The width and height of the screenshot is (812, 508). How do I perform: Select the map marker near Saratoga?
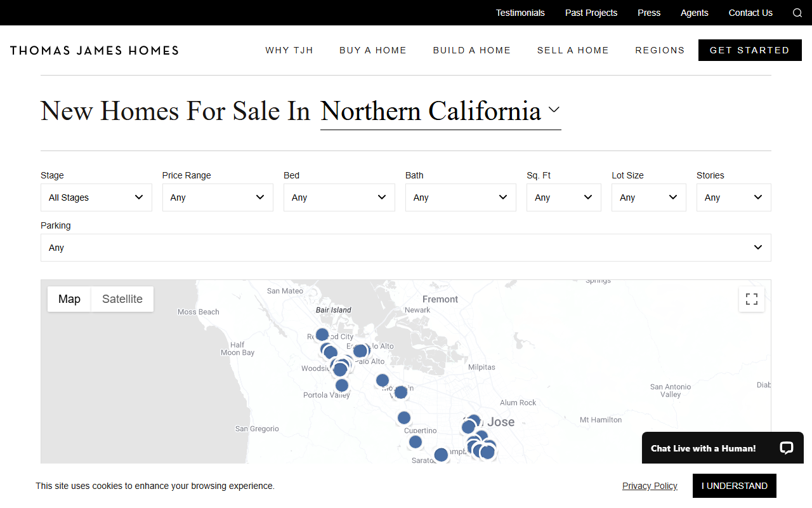441,455
